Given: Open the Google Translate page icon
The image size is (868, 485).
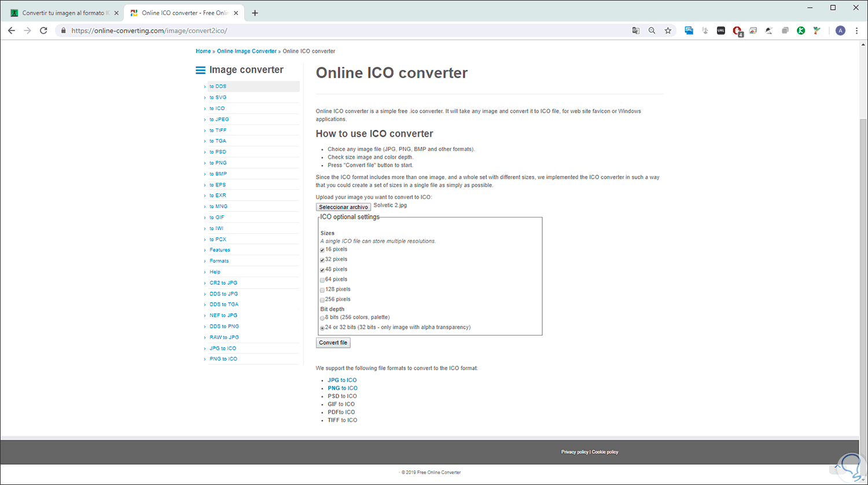Looking at the screenshot, I should 635,31.
